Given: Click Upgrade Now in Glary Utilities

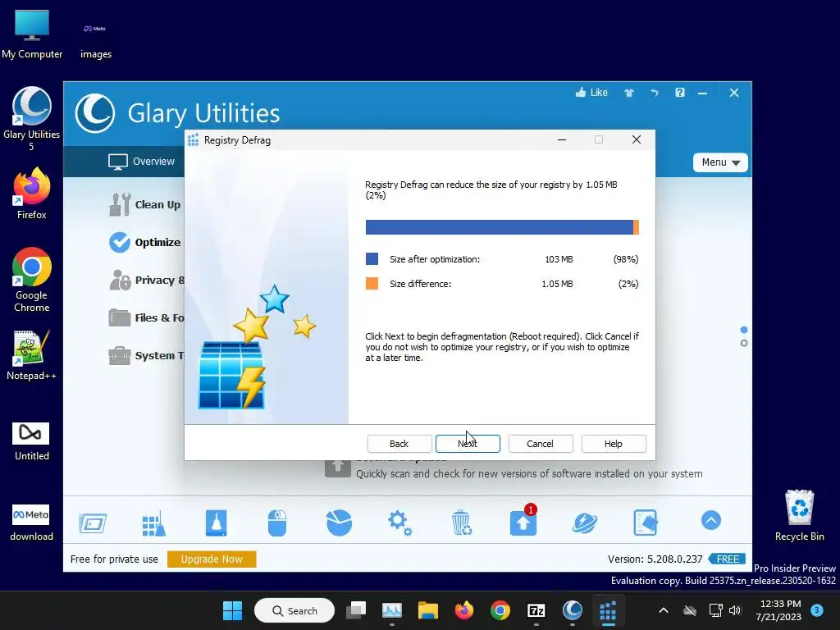Looking at the screenshot, I should [212, 559].
